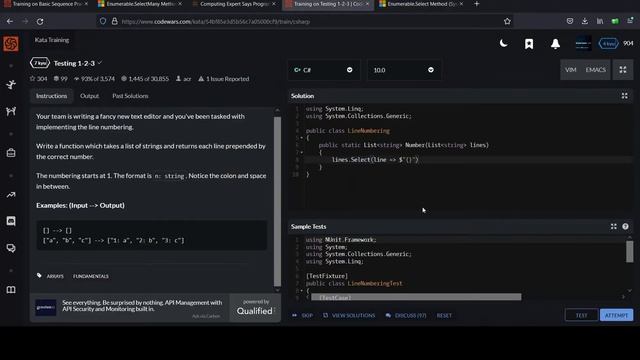This screenshot has width=640, height=360.
Task: Open the user profile avatar
Action: point(583,43)
